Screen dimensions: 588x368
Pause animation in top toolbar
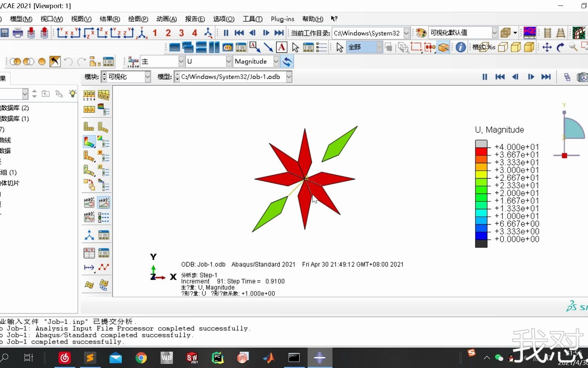(x=226, y=33)
